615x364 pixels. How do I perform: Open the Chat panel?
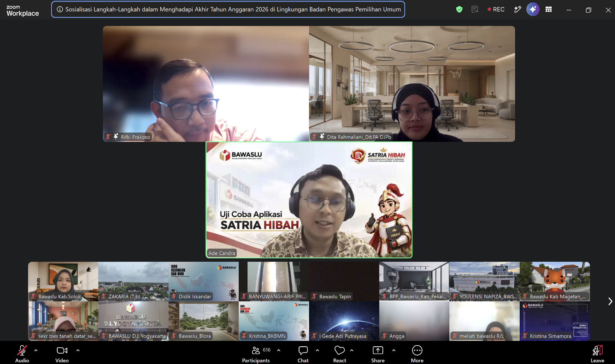(x=303, y=354)
